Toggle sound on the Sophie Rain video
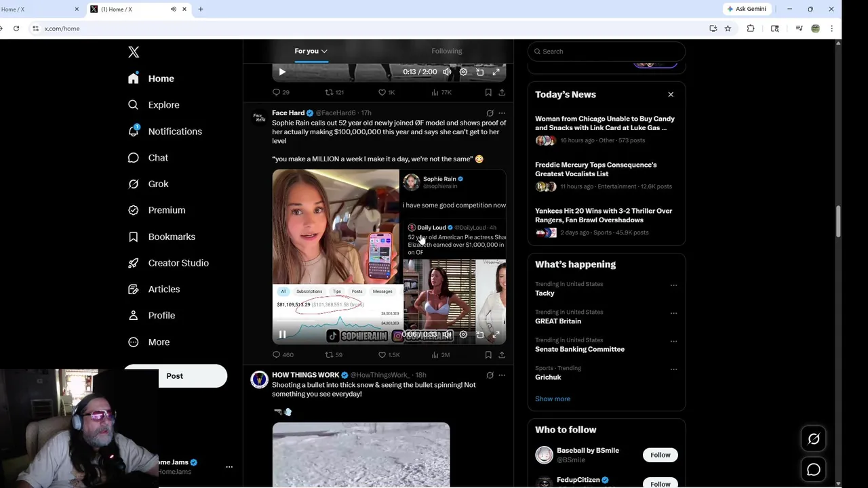868x488 pixels. 447,334
